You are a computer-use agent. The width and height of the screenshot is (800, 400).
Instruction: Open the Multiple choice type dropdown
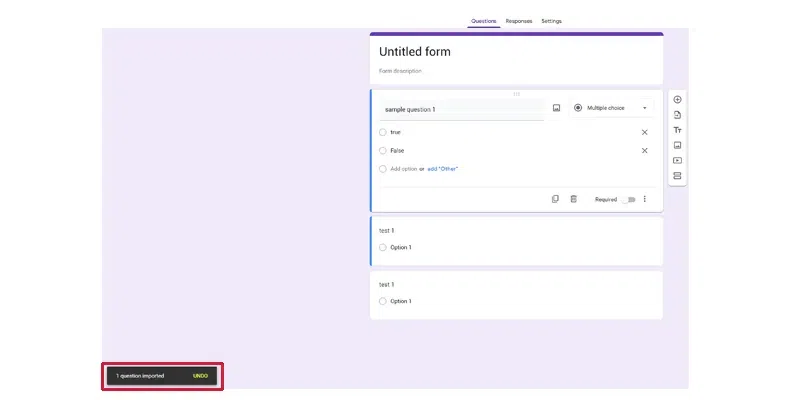click(611, 108)
